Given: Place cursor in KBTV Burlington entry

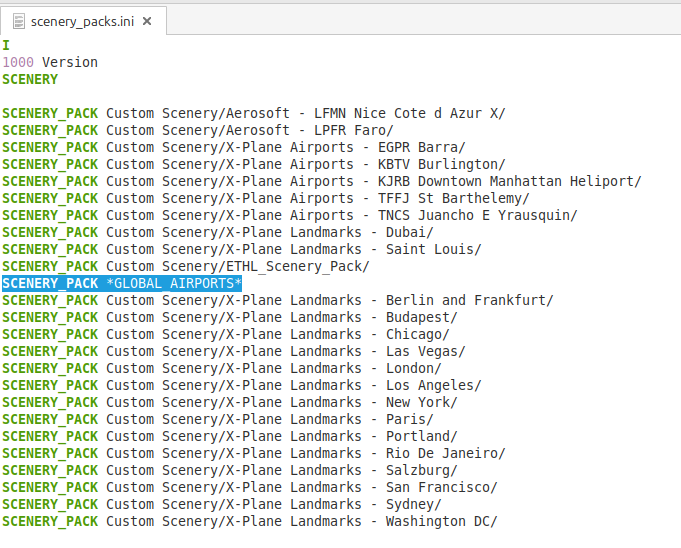Looking at the screenshot, I should click(x=300, y=164).
